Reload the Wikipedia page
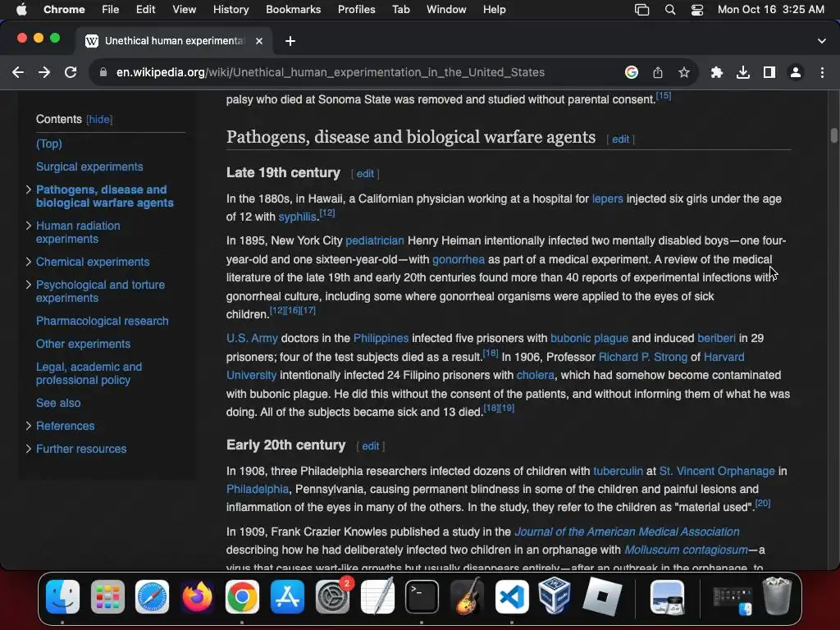The width and height of the screenshot is (840, 630). pos(71,72)
